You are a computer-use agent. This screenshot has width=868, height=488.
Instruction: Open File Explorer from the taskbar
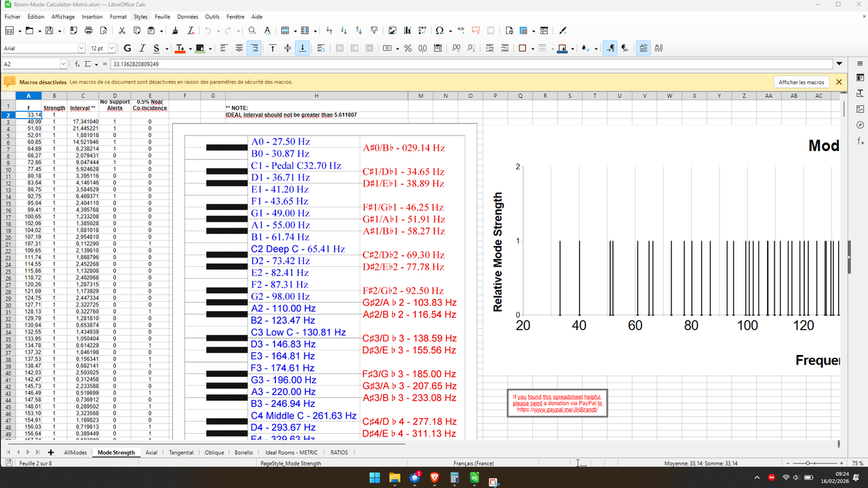click(395, 478)
